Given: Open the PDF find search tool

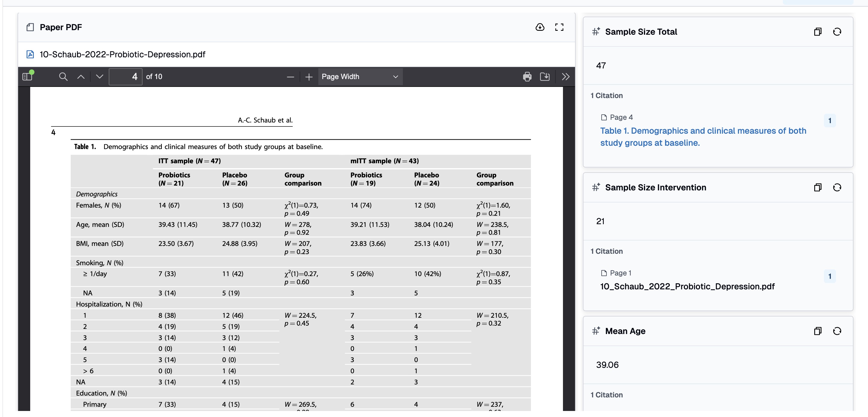Looking at the screenshot, I should pos(63,77).
